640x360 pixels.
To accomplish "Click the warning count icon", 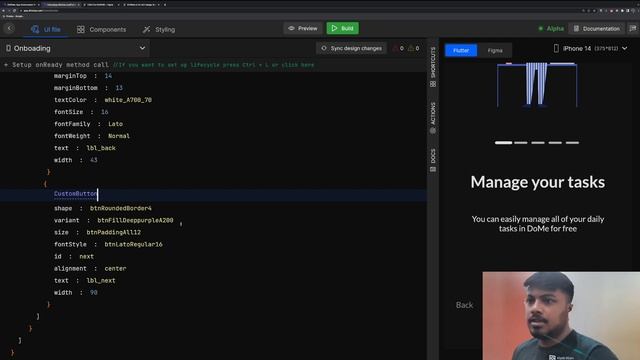I will 411,48.
